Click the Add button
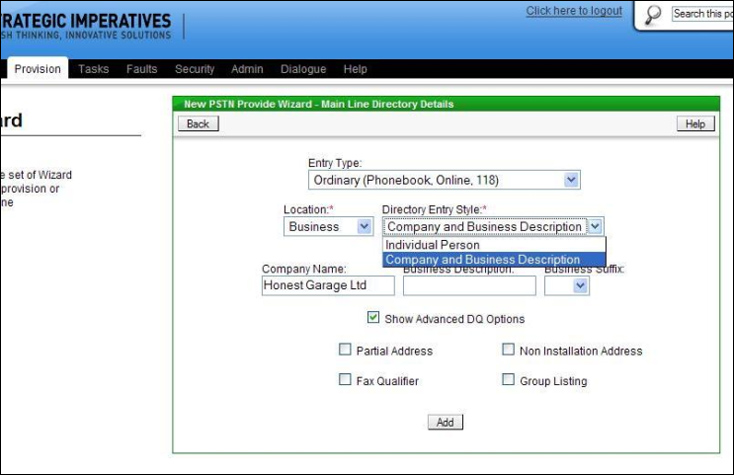This screenshot has width=734, height=475. (445, 422)
